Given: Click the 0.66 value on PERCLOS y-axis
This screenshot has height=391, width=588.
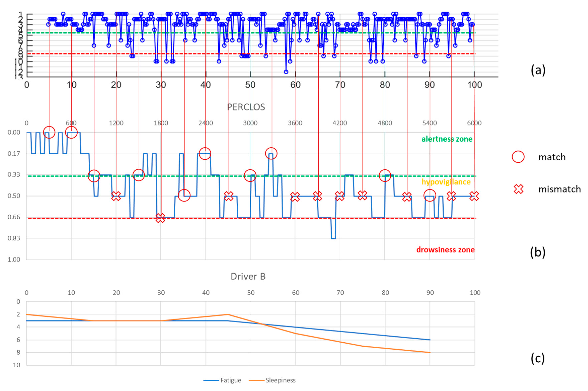Looking at the screenshot, I should [14, 217].
